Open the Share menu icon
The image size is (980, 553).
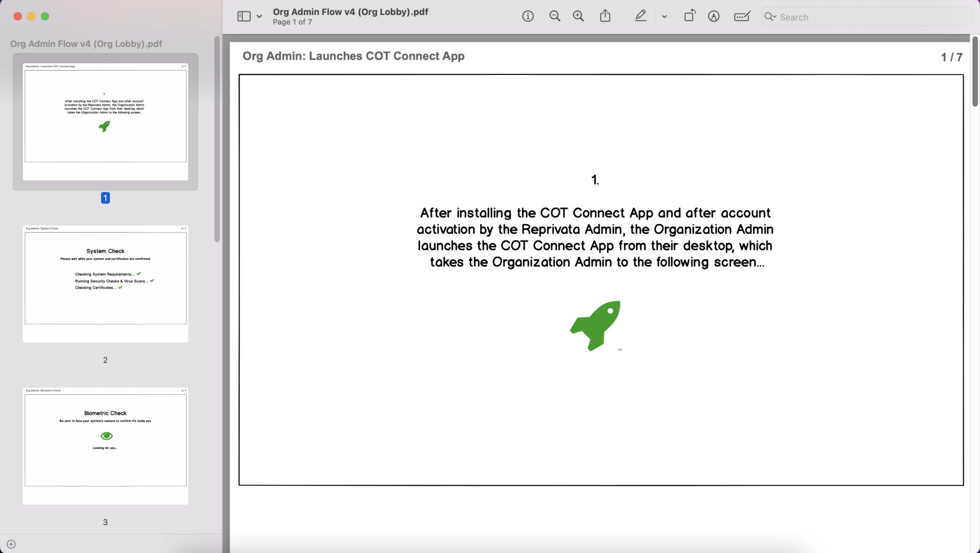coord(605,16)
